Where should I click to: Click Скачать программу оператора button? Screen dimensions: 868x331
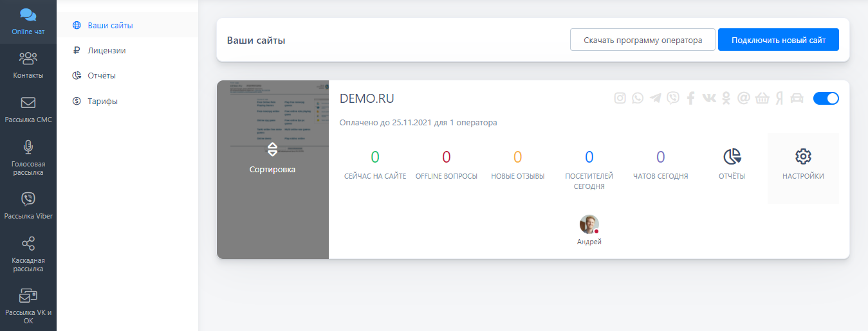[x=642, y=40]
